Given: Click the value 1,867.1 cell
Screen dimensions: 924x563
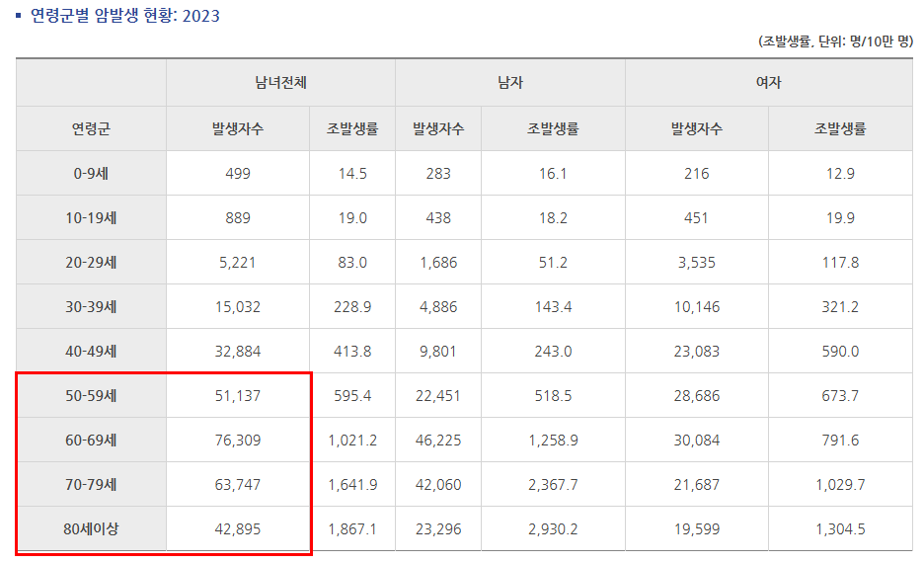Looking at the screenshot, I should (352, 528).
